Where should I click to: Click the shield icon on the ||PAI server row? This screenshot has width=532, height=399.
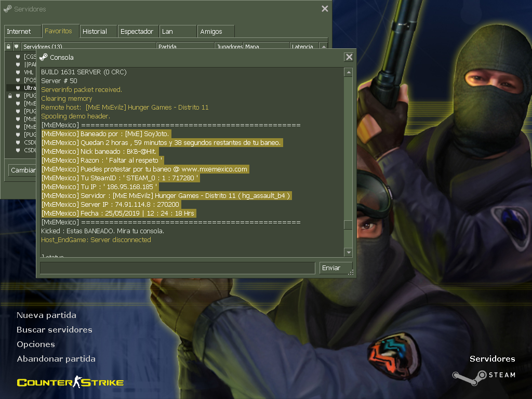18,64
